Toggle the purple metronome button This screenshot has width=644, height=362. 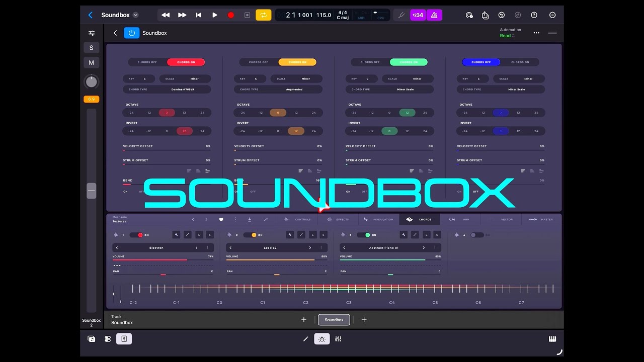tap(434, 15)
